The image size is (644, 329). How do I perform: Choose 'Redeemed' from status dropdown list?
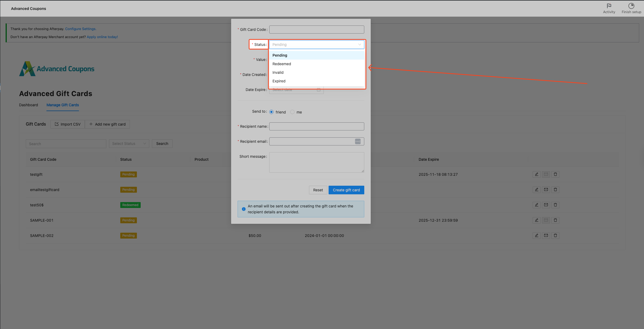coord(282,64)
